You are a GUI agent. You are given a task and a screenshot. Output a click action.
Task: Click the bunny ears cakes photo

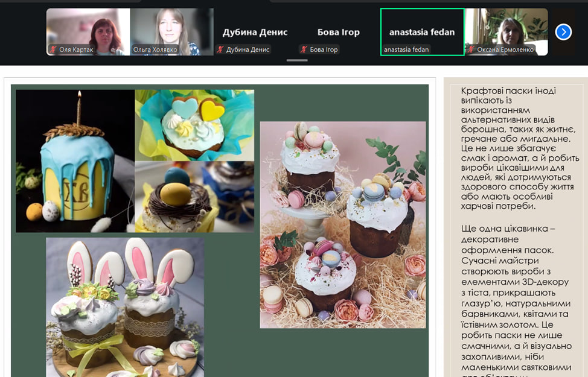click(x=125, y=306)
